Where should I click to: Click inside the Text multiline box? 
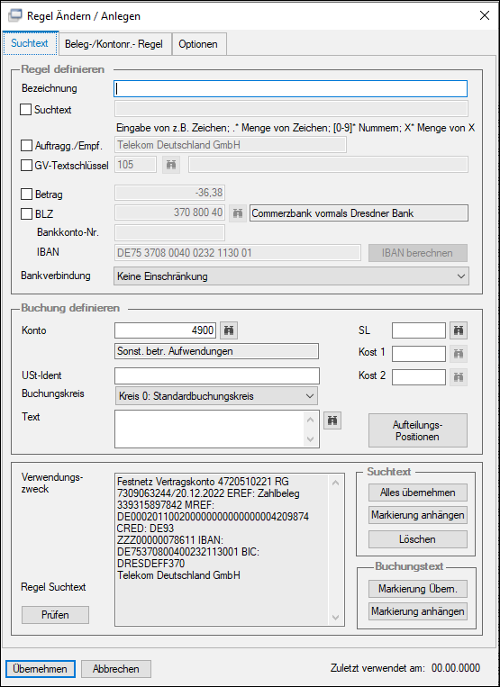click(x=209, y=429)
